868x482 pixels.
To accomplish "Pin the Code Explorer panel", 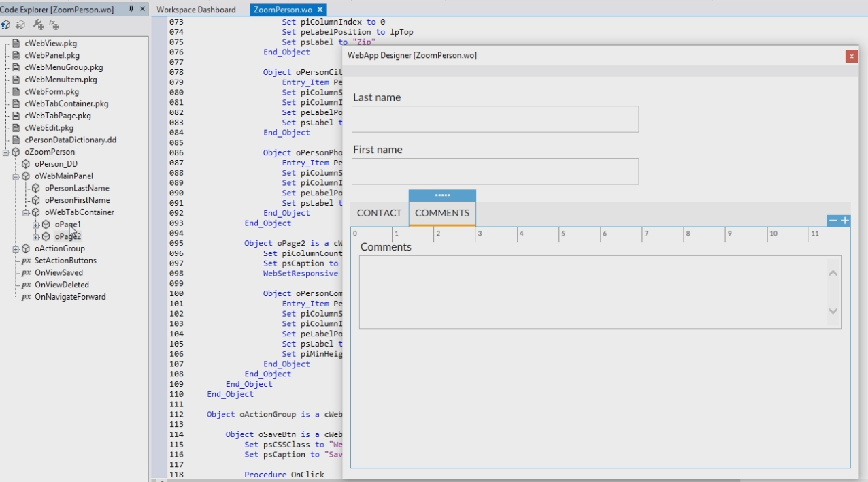I will (131, 9).
